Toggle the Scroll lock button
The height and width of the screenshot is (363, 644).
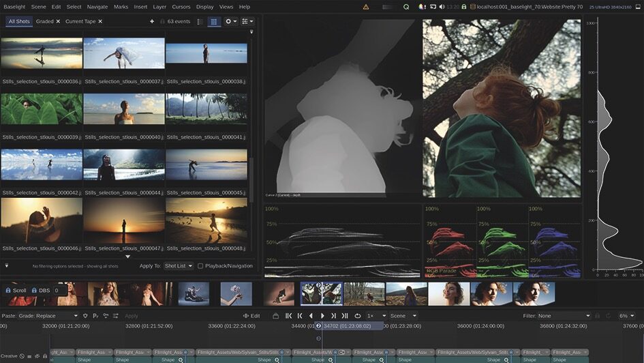pyautogui.click(x=16, y=291)
